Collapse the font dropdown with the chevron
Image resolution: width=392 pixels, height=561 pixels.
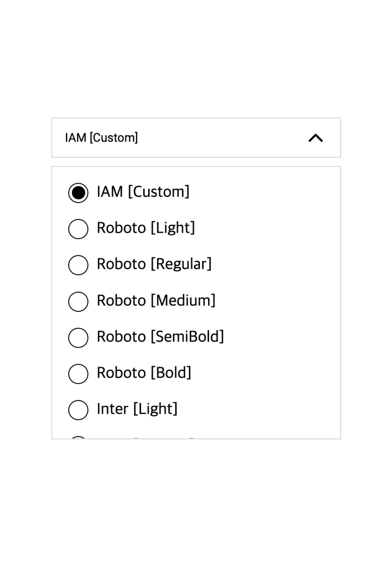316,138
